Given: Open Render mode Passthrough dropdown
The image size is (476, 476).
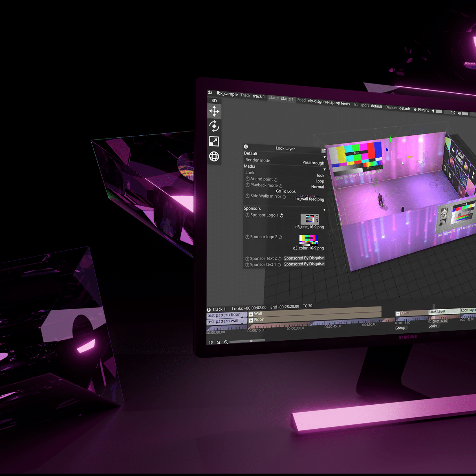Looking at the screenshot, I should tap(313, 163).
